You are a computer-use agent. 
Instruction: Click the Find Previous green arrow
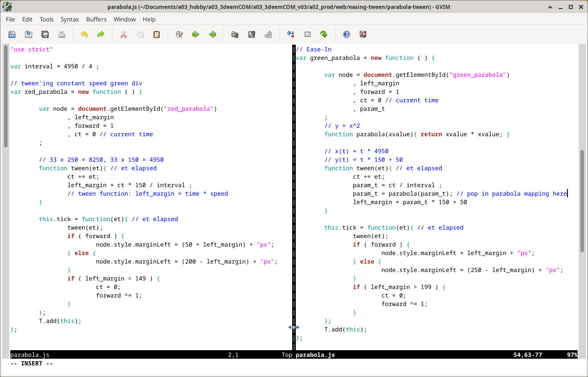click(x=212, y=34)
